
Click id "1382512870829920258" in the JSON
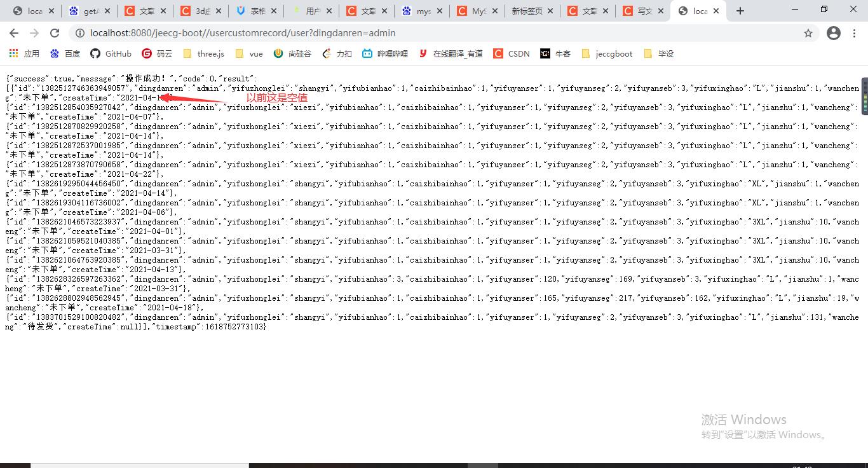click(x=78, y=127)
